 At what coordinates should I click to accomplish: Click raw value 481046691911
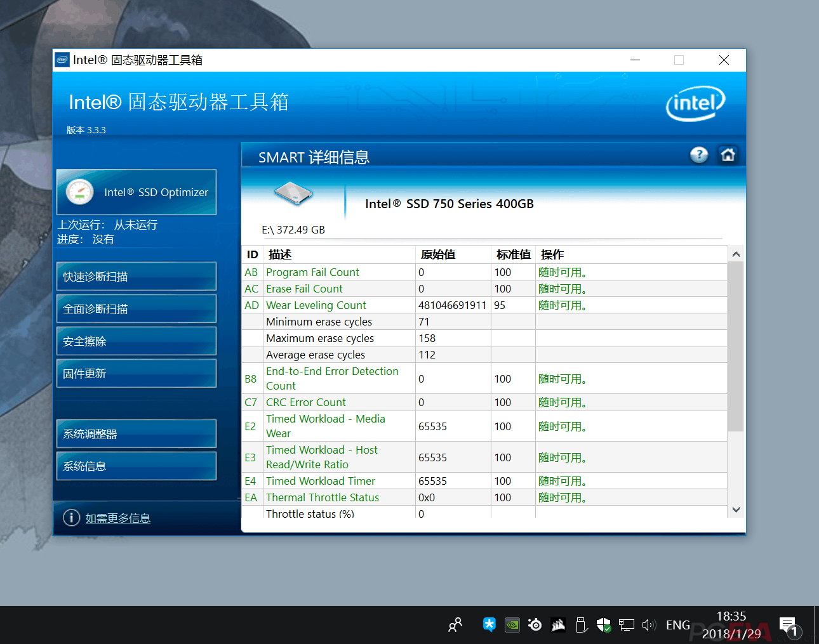click(453, 305)
